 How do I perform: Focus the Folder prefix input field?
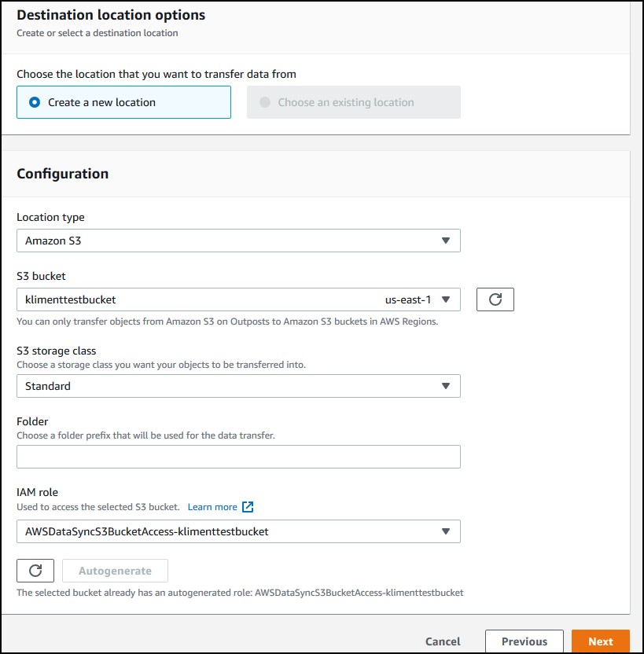pos(238,457)
